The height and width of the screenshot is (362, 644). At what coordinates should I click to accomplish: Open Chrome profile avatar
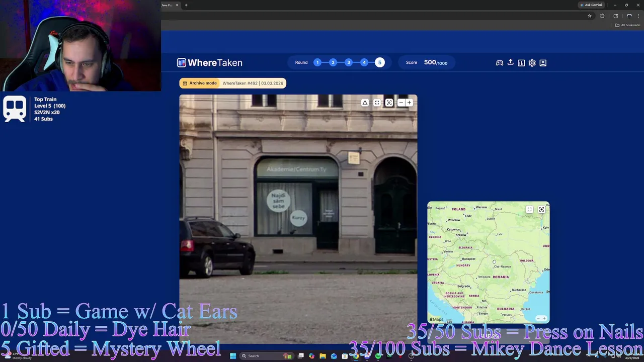629,16
